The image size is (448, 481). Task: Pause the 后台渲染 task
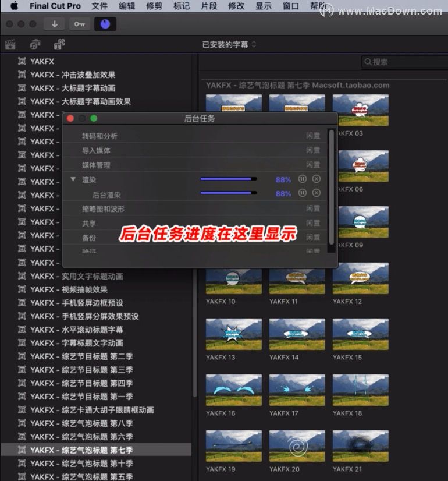[x=302, y=193]
